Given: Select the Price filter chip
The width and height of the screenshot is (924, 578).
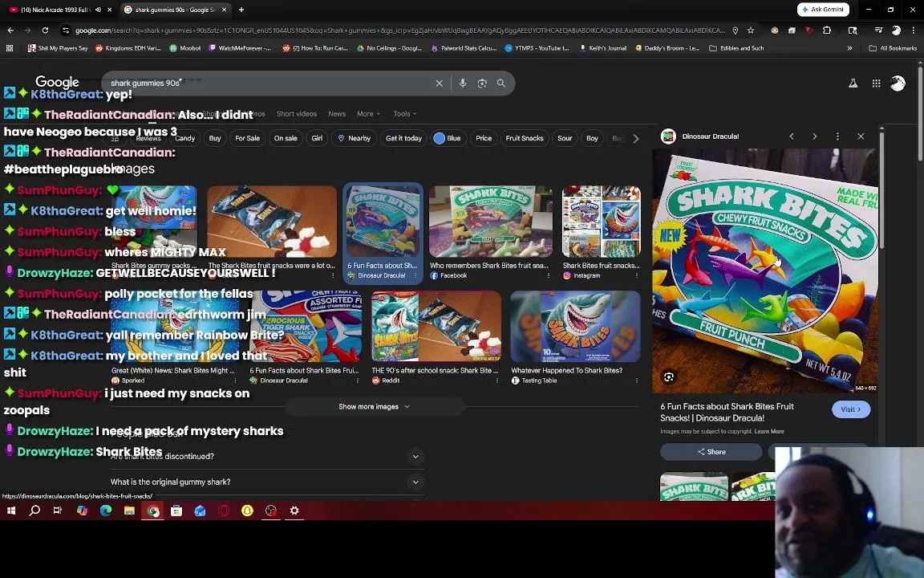Looking at the screenshot, I should coord(484,138).
